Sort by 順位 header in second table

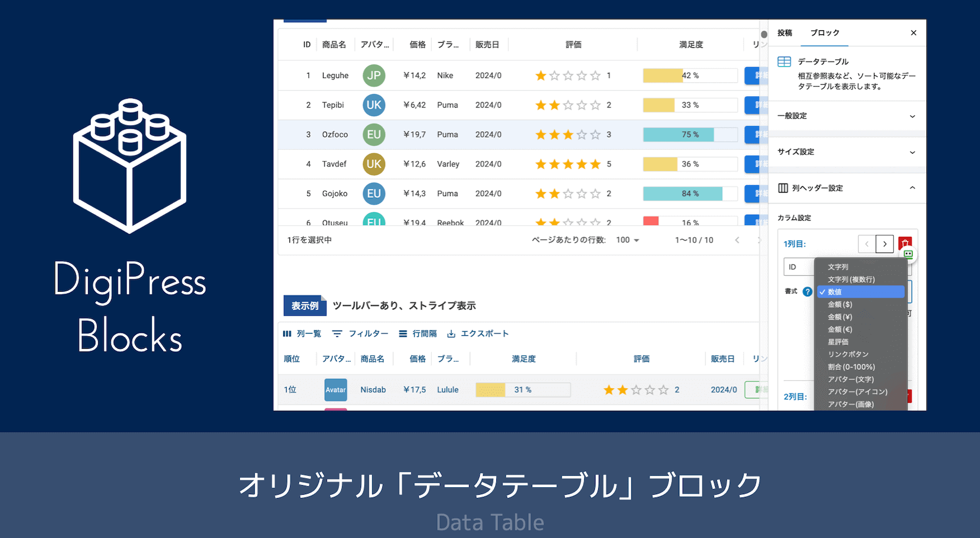coord(292,359)
